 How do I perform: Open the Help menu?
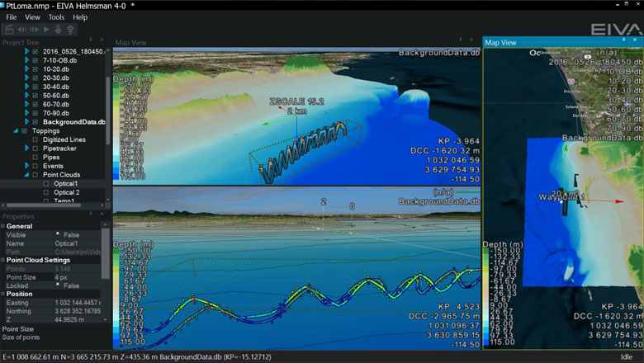tap(80, 17)
